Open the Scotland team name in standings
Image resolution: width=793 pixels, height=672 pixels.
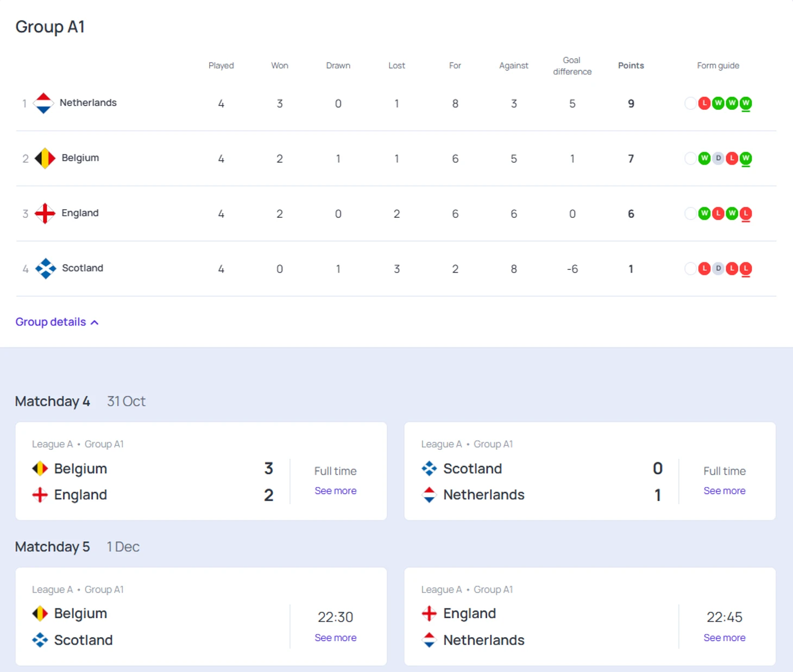point(83,268)
